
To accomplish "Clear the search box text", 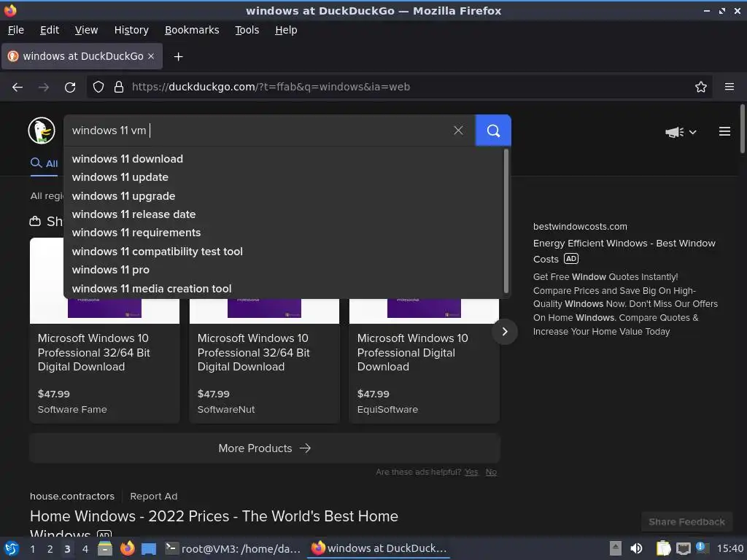I will pos(458,131).
